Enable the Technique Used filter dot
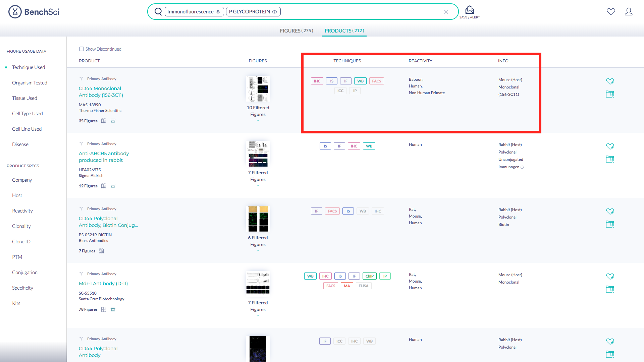This screenshot has height=362, width=644. 6,67
